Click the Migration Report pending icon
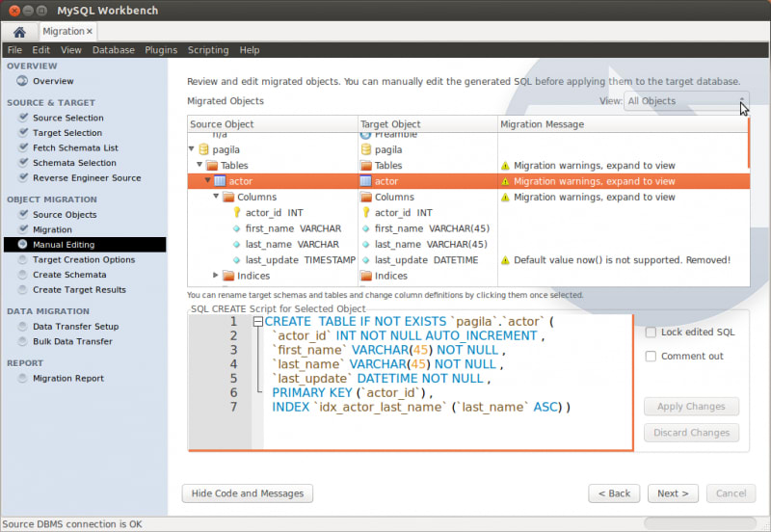Screen dimensions: 771x532 click(22, 378)
